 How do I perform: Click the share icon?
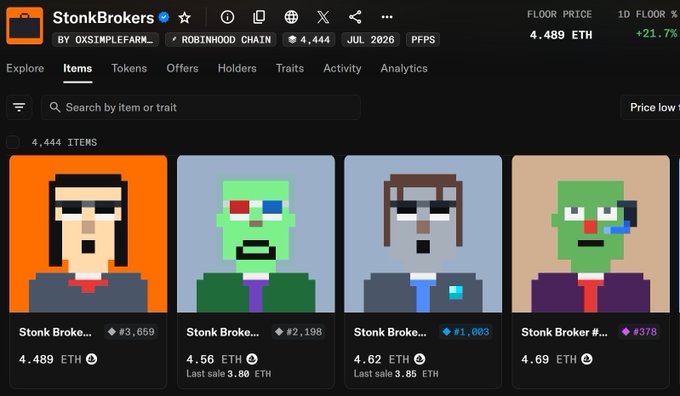coord(355,17)
